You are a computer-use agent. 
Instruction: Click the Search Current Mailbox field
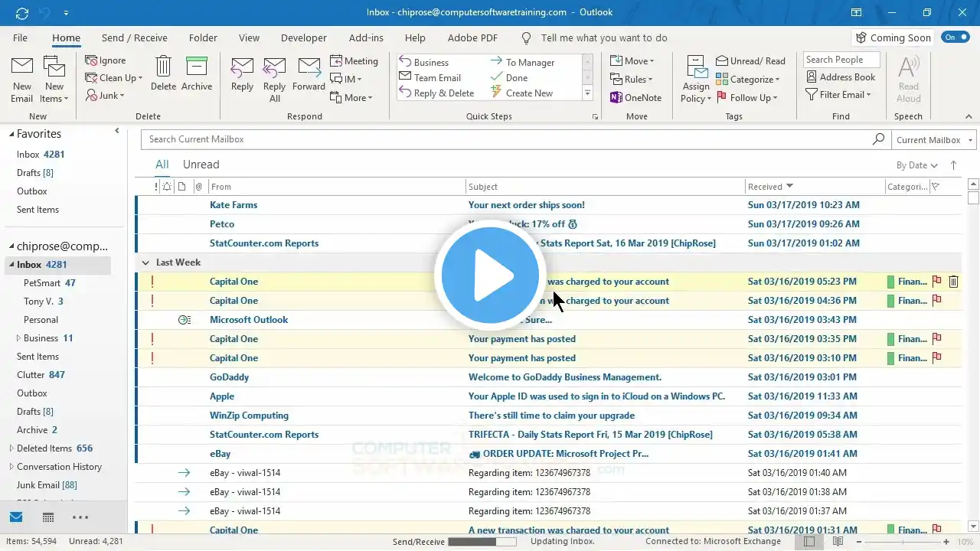tap(505, 139)
